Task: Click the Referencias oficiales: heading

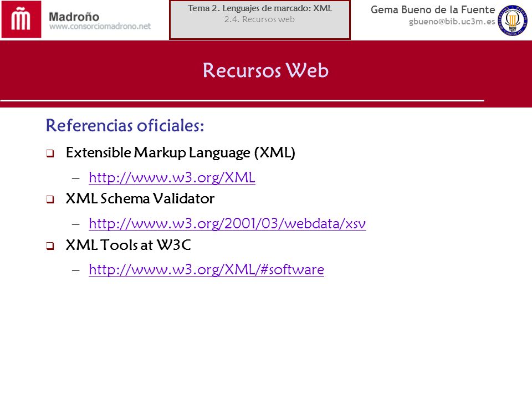Action: [125, 125]
